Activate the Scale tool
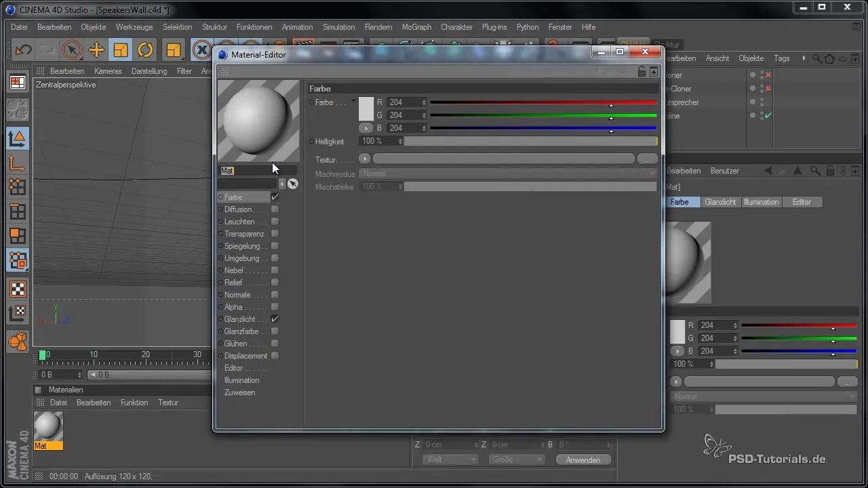 (121, 50)
